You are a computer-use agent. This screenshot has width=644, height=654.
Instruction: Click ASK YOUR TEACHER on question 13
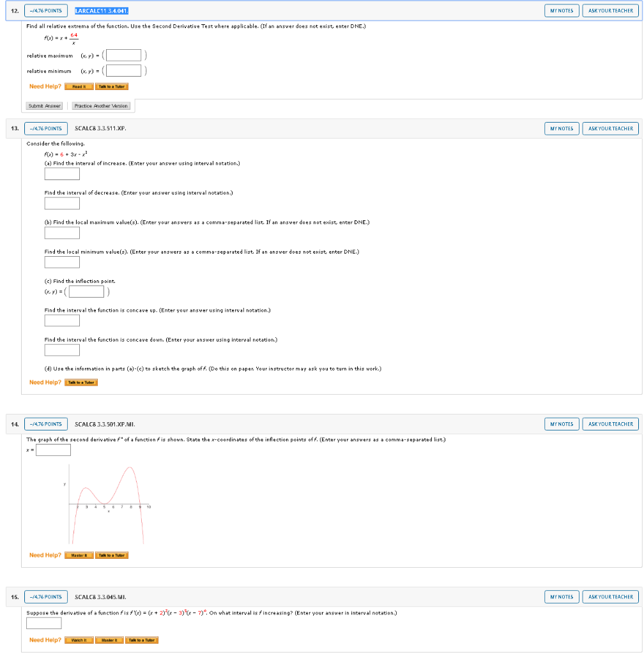[x=609, y=128]
